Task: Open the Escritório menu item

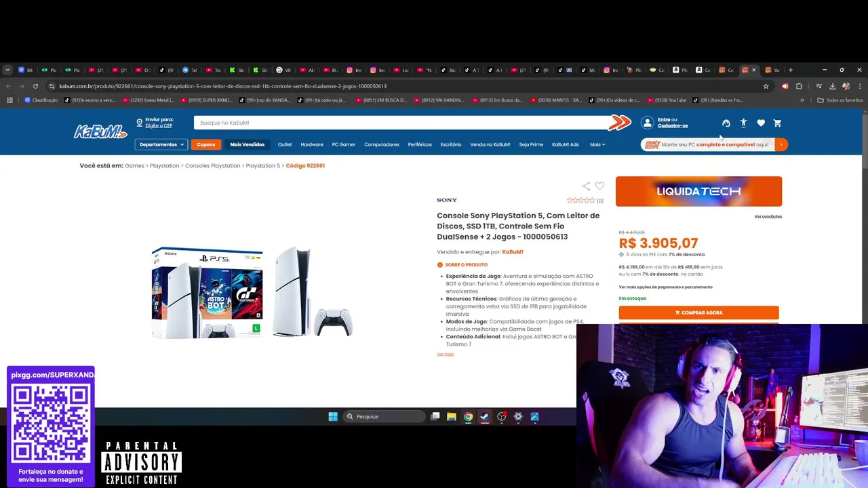Action: pos(451,144)
